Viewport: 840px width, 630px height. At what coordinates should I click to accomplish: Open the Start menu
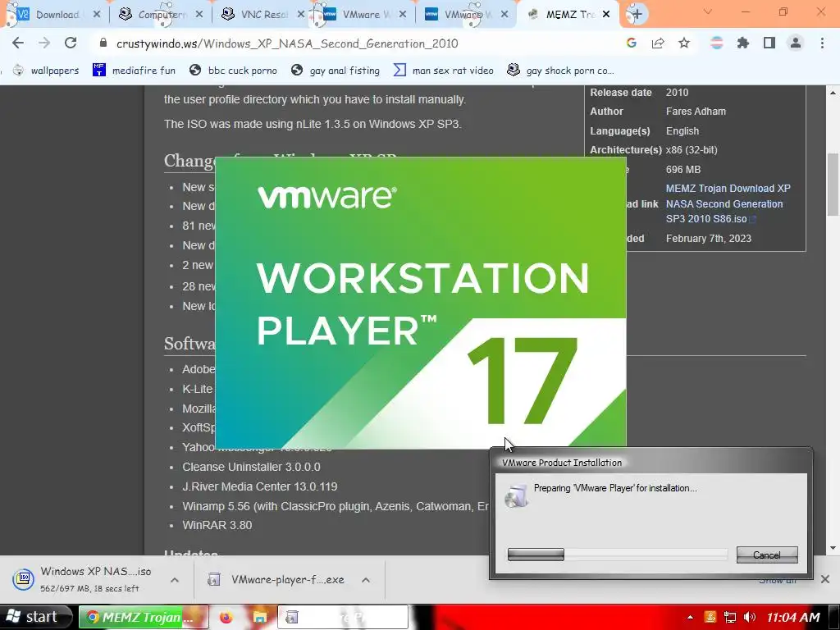34,617
